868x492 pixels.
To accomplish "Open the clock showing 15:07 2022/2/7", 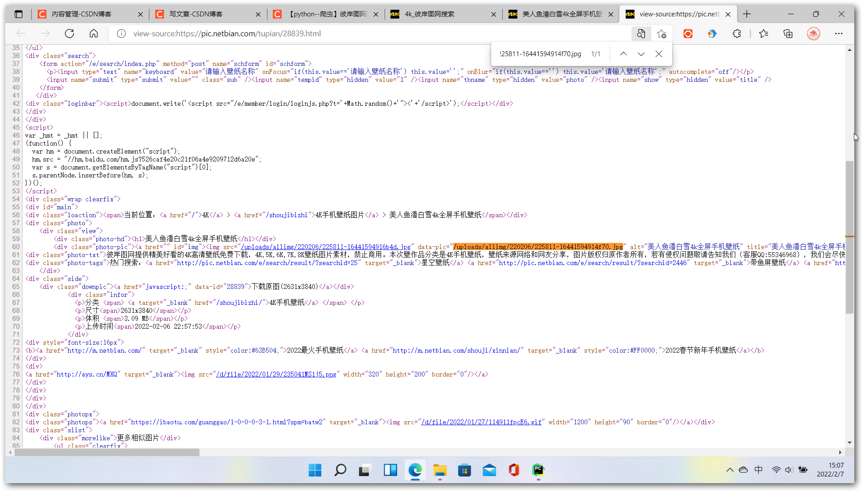I will [830, 470].
